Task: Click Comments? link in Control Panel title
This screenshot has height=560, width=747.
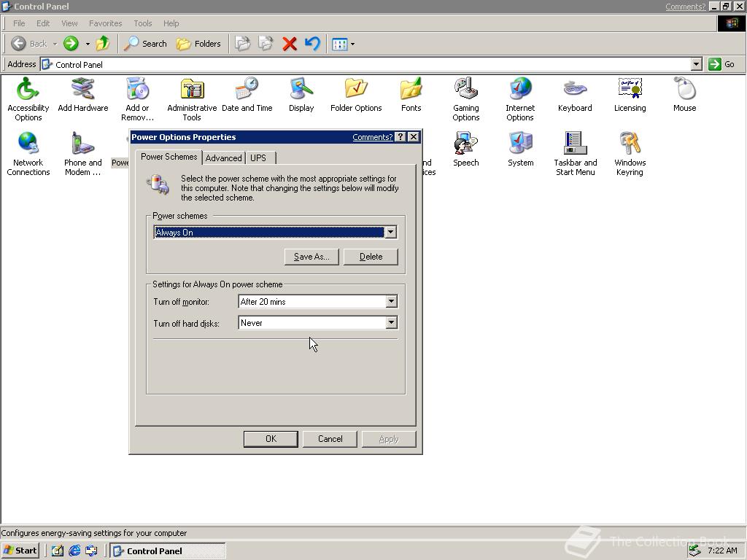Action: click(x=685, y=7)
